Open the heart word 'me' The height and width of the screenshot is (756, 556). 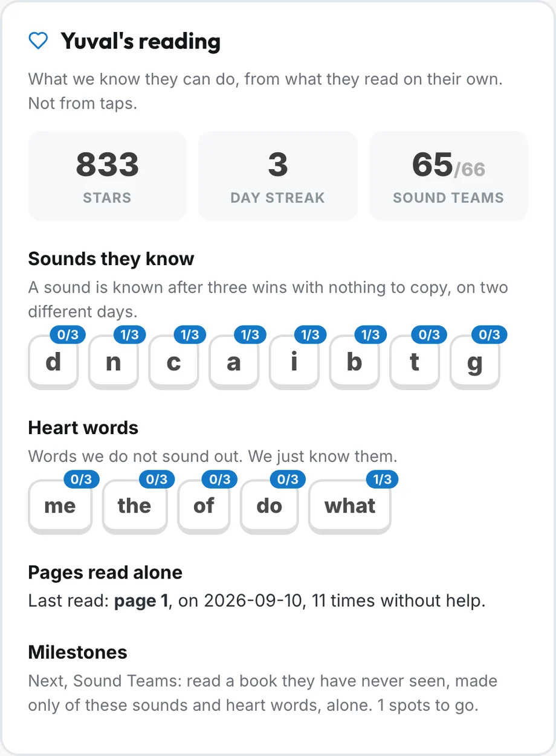(x=60, y=507)
